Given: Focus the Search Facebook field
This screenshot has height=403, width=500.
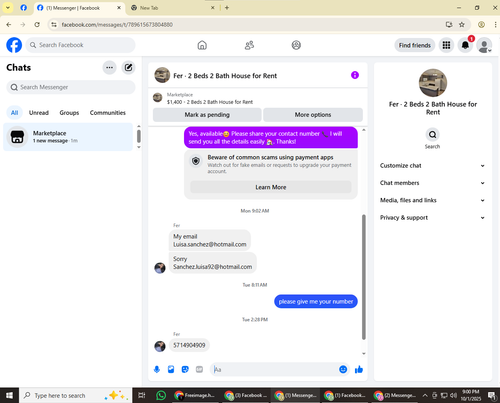Looking at the screenshot, I should 81,45.
